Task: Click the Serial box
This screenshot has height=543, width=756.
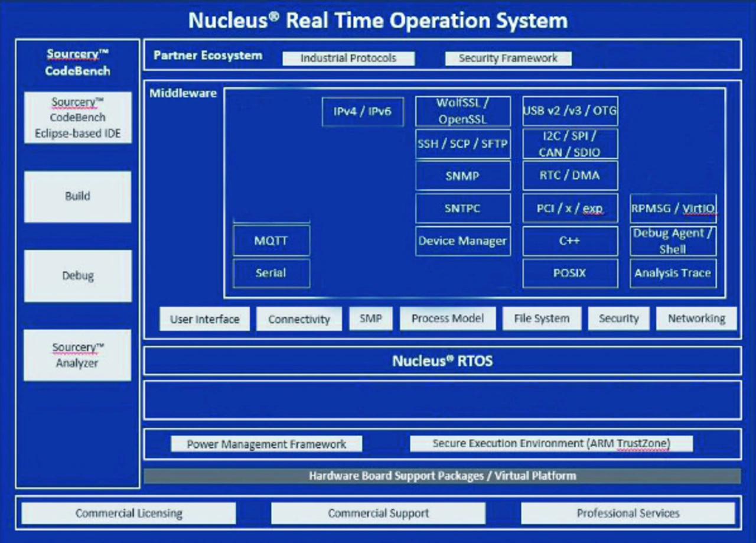Action: coord(271,273)
